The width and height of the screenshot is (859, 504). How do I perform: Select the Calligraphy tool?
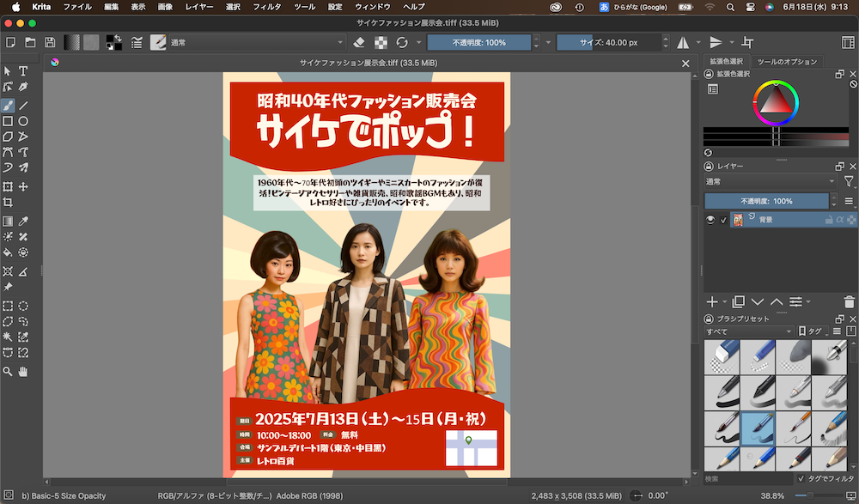23,87
